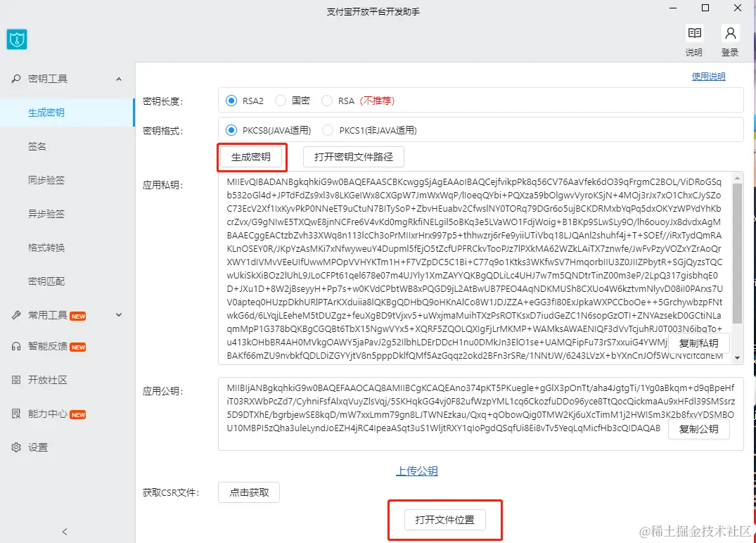
Task: Click the 打开文件位置 button
Action: [x=444, y=520]
